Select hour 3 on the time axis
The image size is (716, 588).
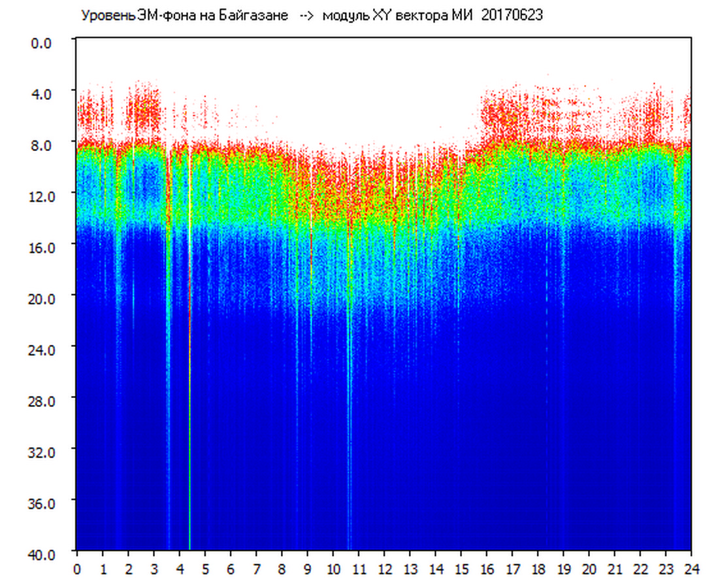154,569
